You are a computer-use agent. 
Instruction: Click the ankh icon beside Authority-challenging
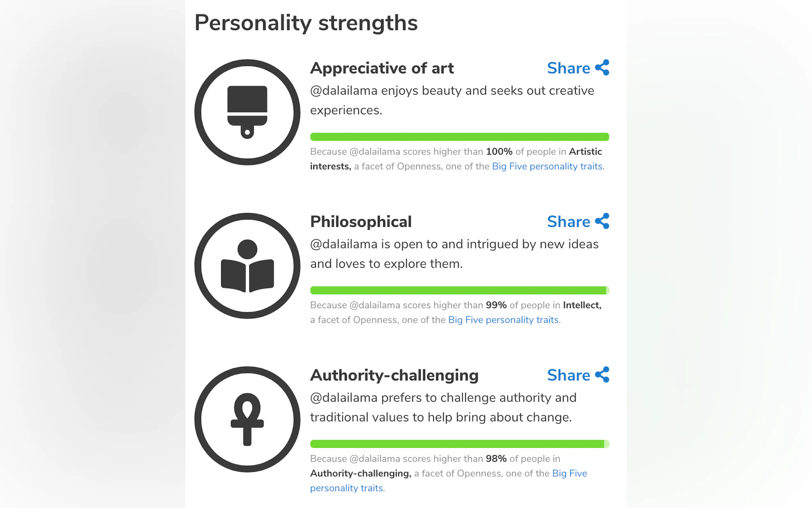(x=247, y=419)
